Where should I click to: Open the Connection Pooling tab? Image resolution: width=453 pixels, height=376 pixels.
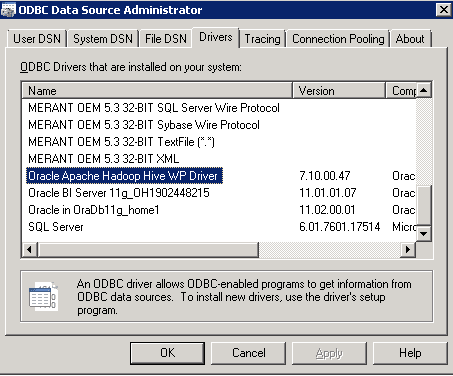[338, 39]
